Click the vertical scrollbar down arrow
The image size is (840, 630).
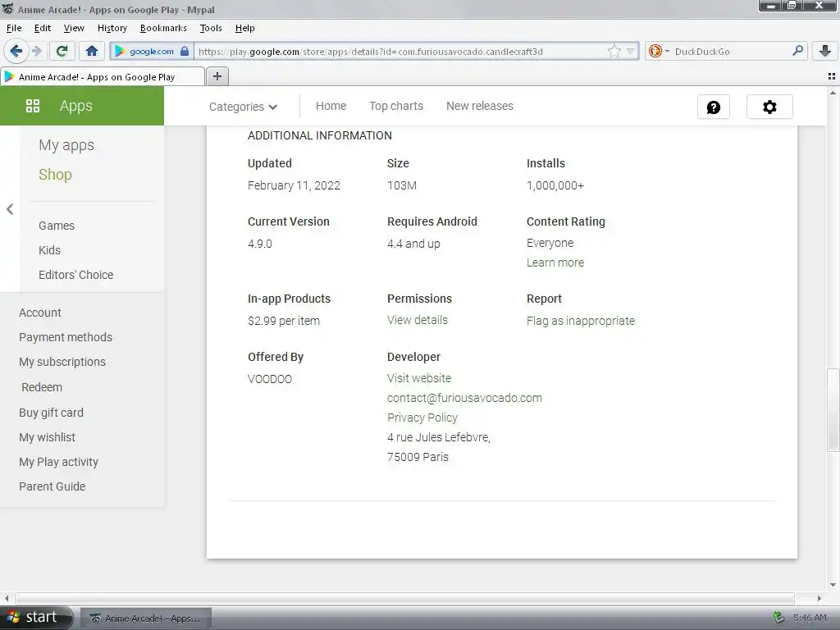pos(833,584)
